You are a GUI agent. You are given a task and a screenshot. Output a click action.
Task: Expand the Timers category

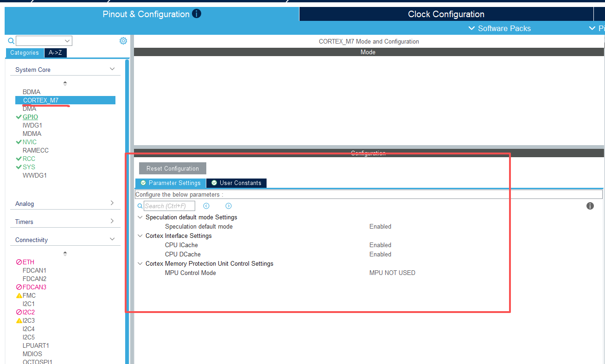pyautogui.click(x=112, y=221)
